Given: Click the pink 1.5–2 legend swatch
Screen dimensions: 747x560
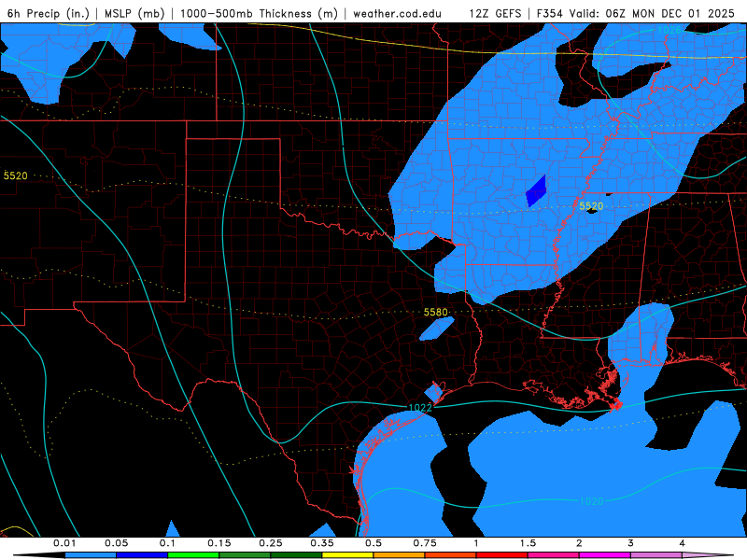Looking at the screenshot, I should [554, 555].
